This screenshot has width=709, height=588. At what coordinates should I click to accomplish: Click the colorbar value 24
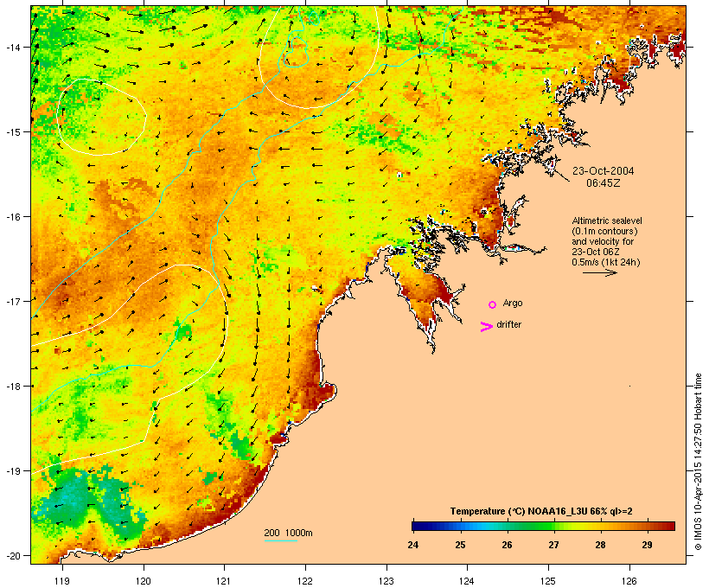412,545
